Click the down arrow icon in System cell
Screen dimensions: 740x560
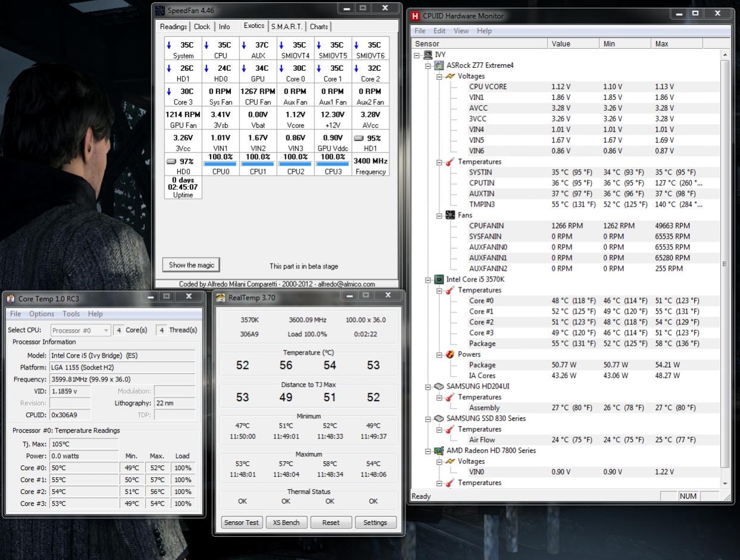pos(169,45)
